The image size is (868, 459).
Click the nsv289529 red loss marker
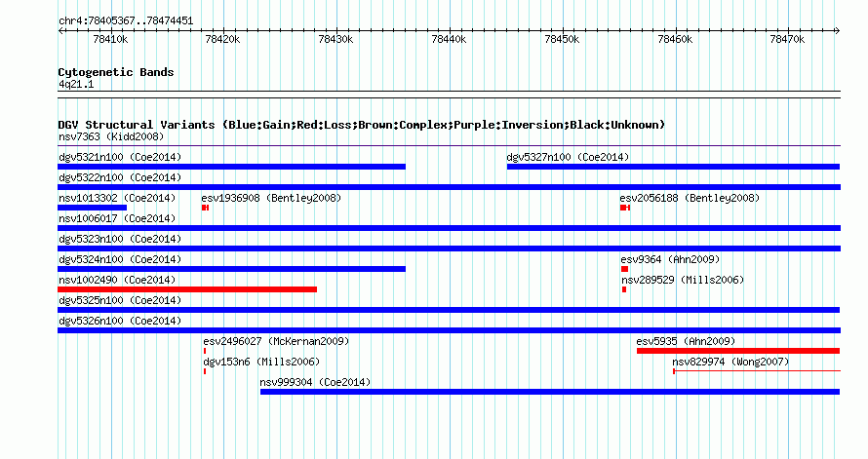(x=624, y=289)
